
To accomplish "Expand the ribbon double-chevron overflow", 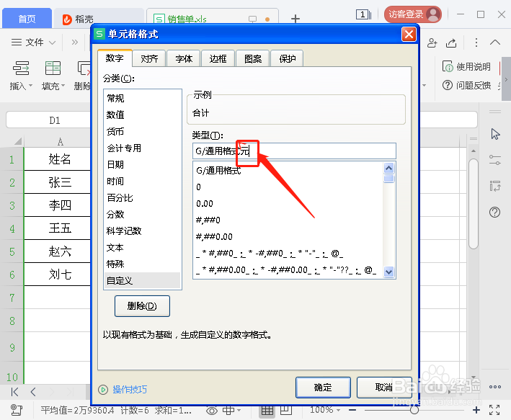I will tap(75, 43).
